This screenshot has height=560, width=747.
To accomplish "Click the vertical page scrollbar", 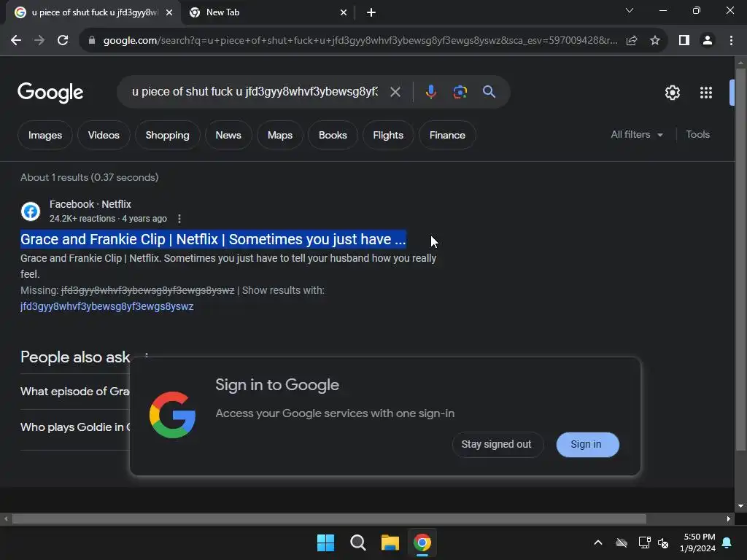I will (x=740, y=260).
